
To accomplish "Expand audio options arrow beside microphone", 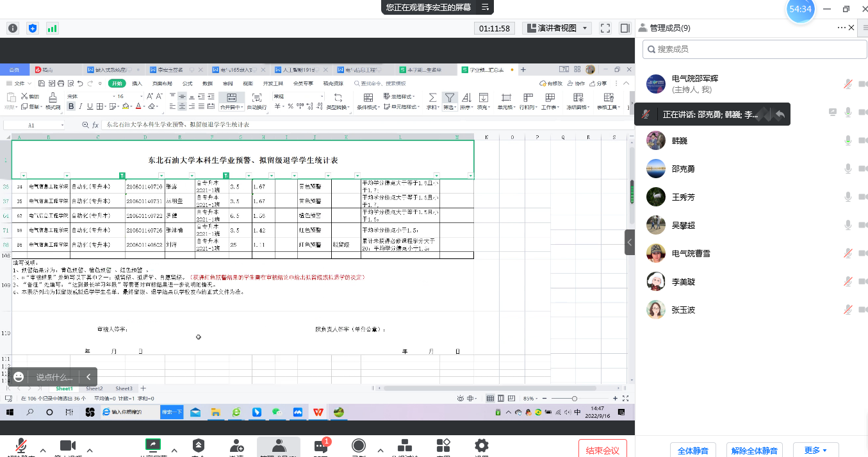I will click(43, 449).
